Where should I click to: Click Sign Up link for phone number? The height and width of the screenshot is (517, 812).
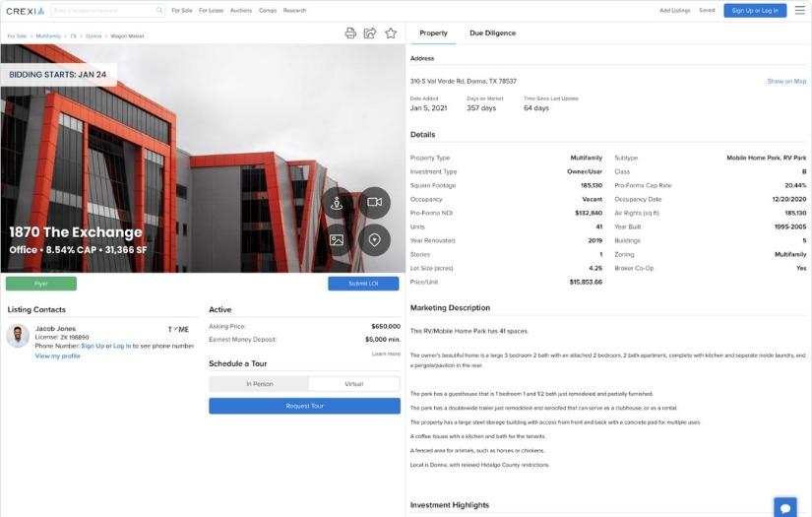[93, 346]
